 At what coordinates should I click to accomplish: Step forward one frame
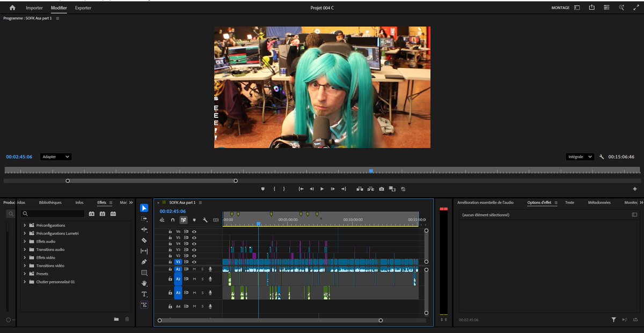[x=333, y=189]
